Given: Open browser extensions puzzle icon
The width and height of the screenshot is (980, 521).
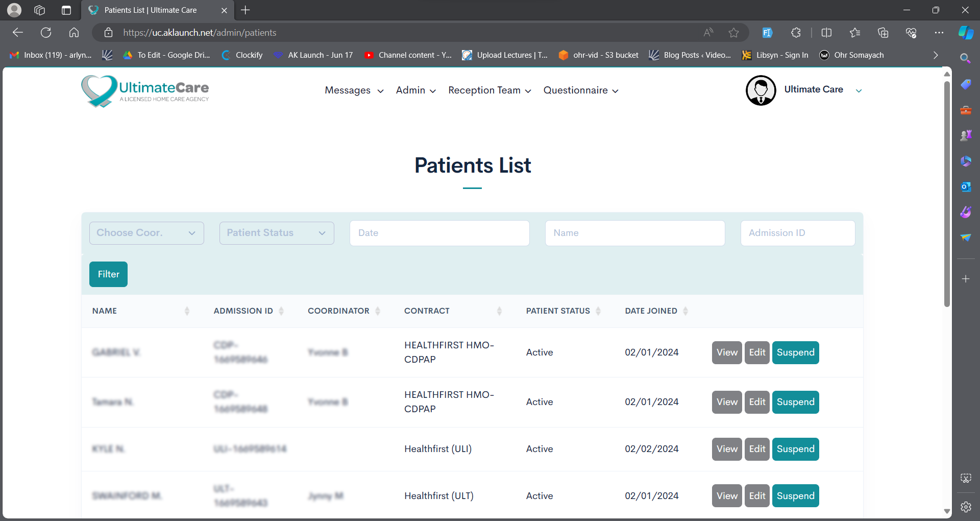Looking at the screenshot, I should (x=796, y=33).
